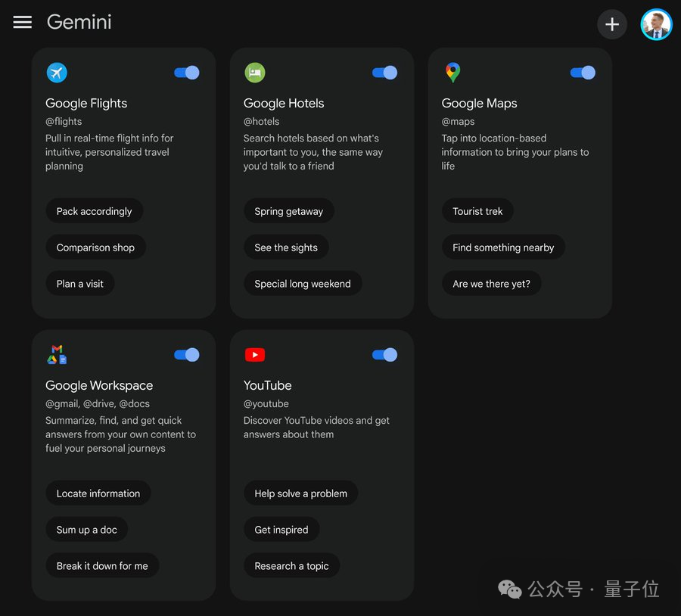Disable the Google Flights extension toggle
681x616 pixels.
(x=187, y=73)
